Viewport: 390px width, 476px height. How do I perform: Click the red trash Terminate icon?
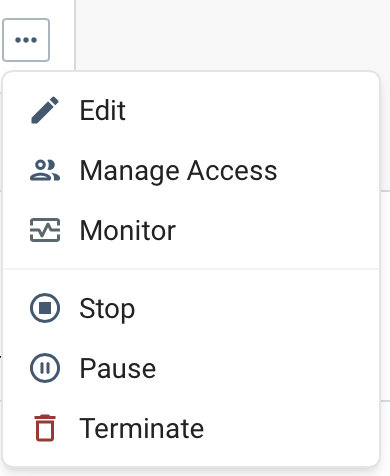(45, 428)
